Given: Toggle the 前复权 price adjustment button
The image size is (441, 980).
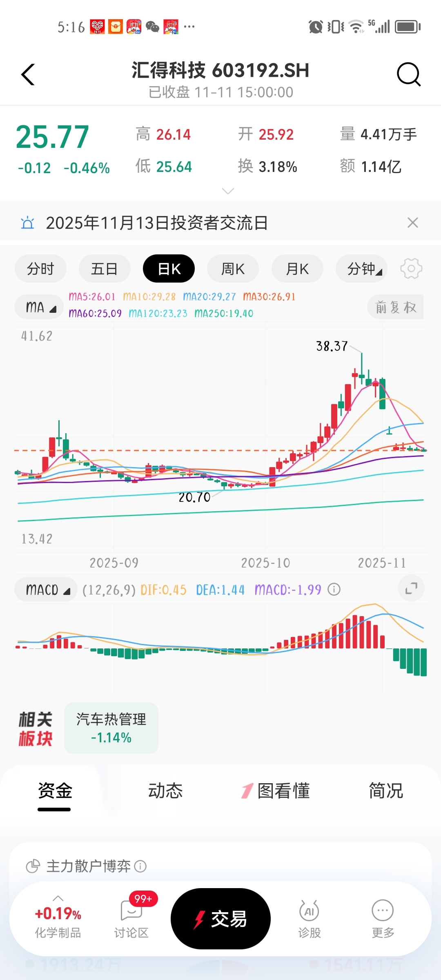Looking at the screenshot, I should 395,307.
